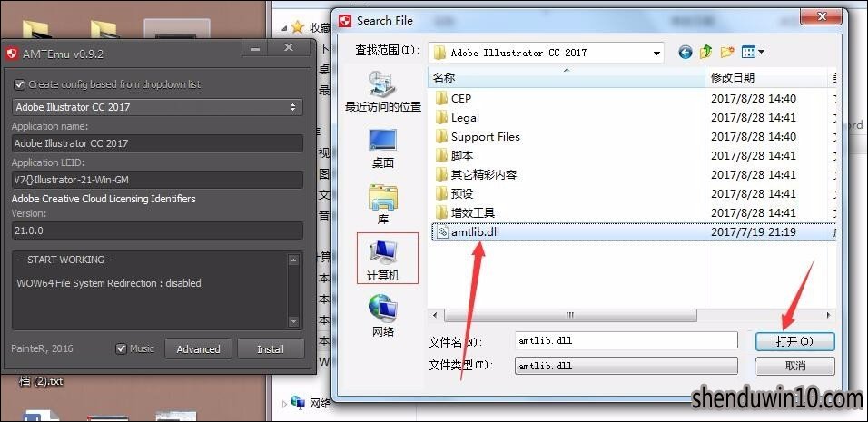Click AMTEmu log scrollbar up arrow
This screenshot has height=422, width=868.
pyautogui.click(x=294, y=260)
